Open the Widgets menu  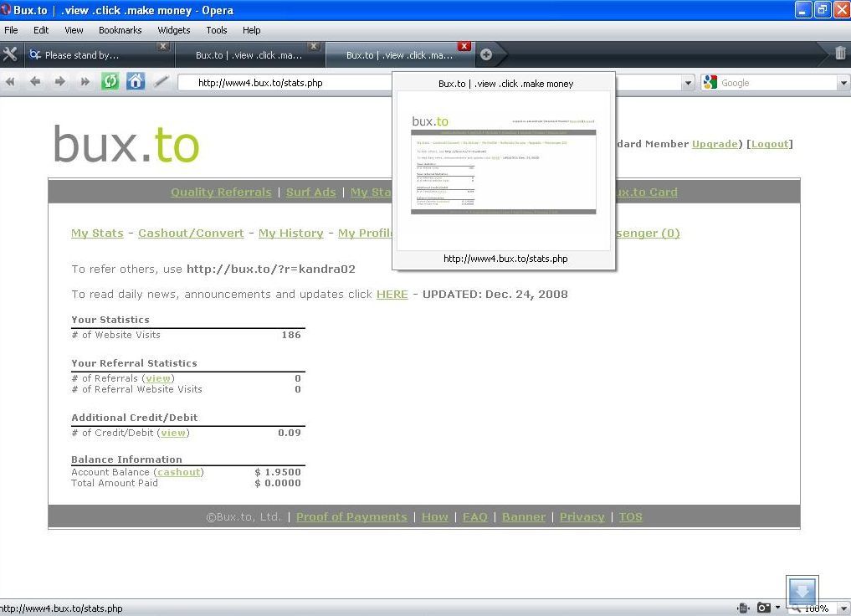[x=174, y=30]
